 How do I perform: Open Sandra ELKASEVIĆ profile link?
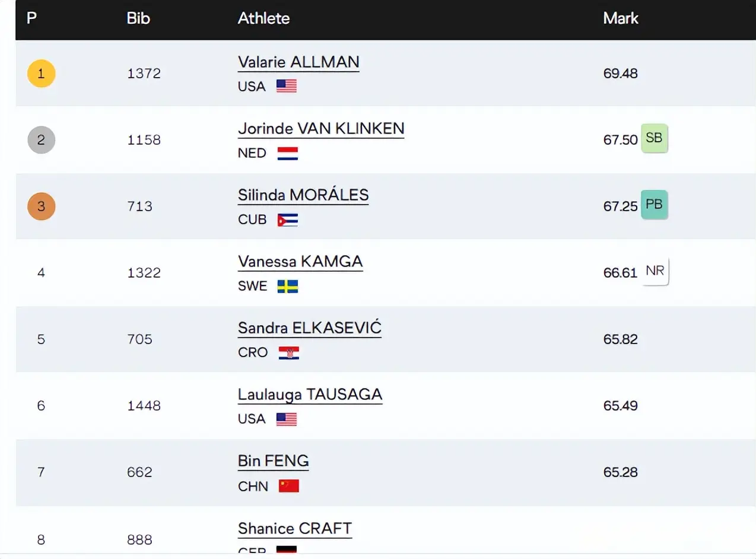click(x=309, y=328)
